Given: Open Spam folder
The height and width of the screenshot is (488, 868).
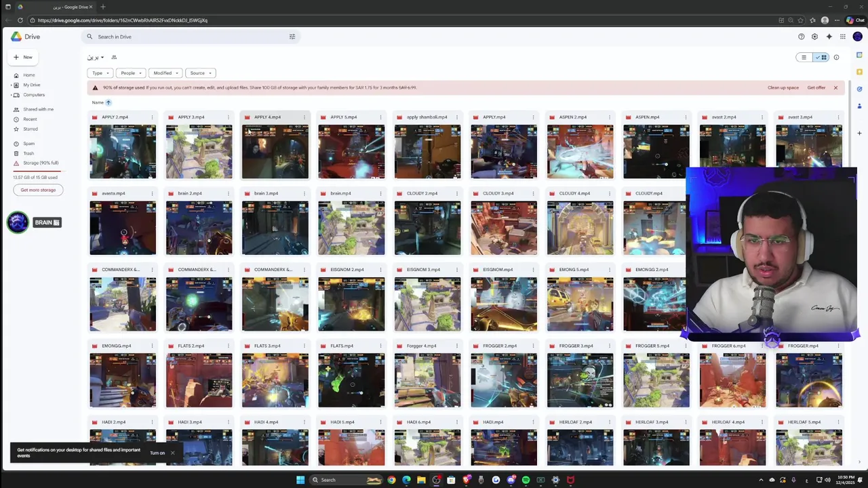Looking at the screenshot, I should pyautogui.click(x=28, y=144).
